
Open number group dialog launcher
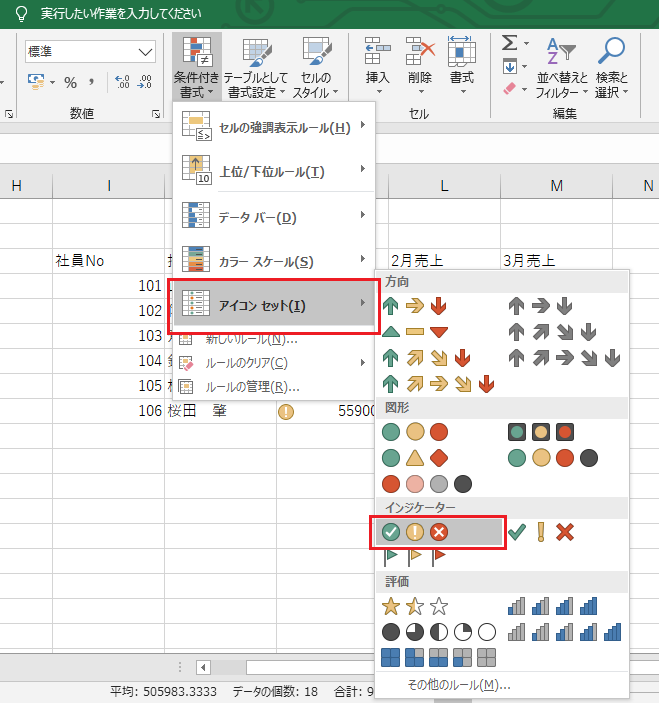pyautogui.click(x=156, y=114)
